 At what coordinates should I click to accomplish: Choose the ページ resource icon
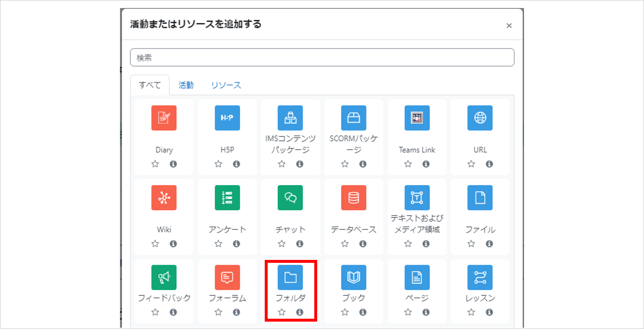(417, 277)
